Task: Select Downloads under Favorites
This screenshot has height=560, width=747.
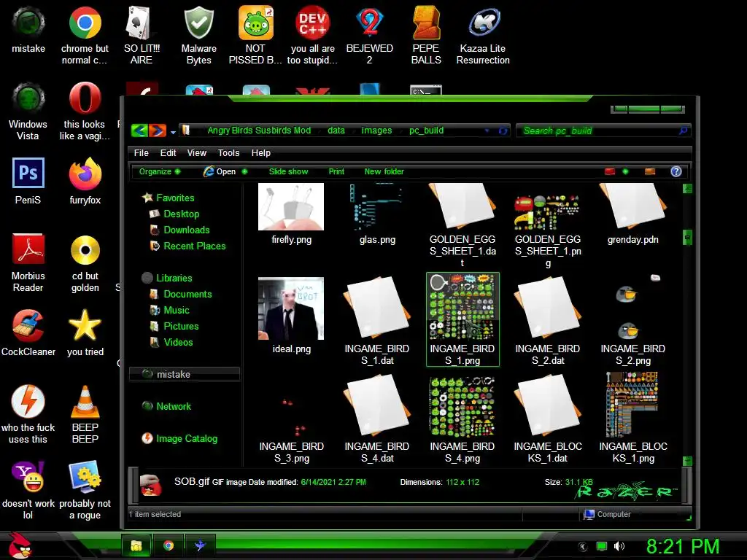Action: pos(186,230)
